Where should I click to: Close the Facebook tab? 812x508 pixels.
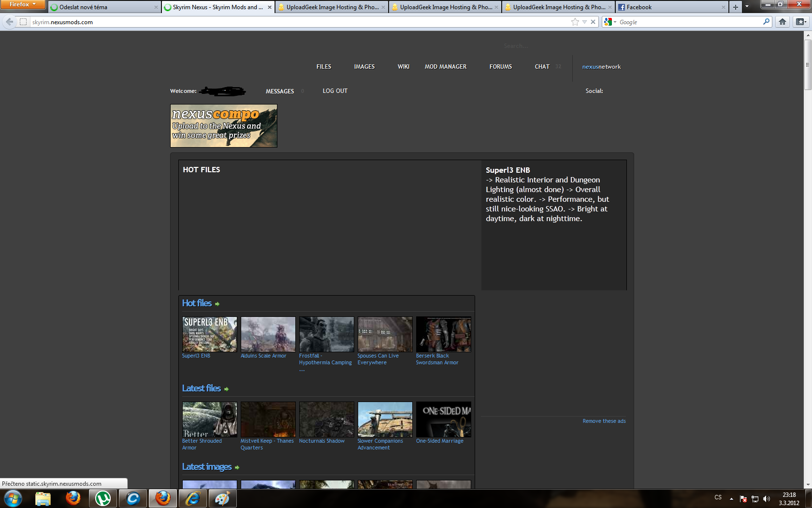[724, 7]
